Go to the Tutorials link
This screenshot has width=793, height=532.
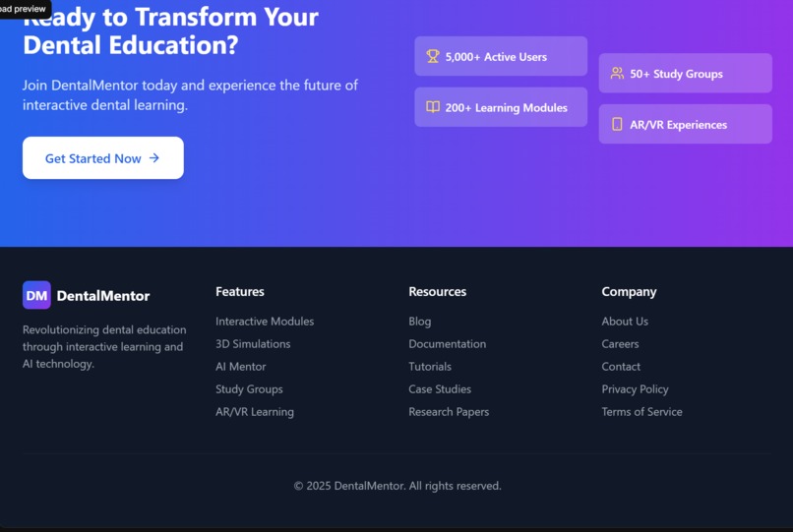430,367
